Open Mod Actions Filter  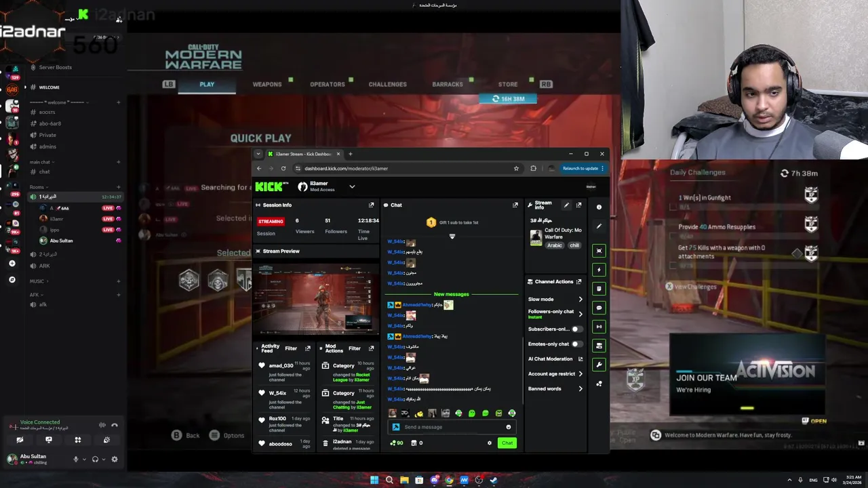coord(355,348)
